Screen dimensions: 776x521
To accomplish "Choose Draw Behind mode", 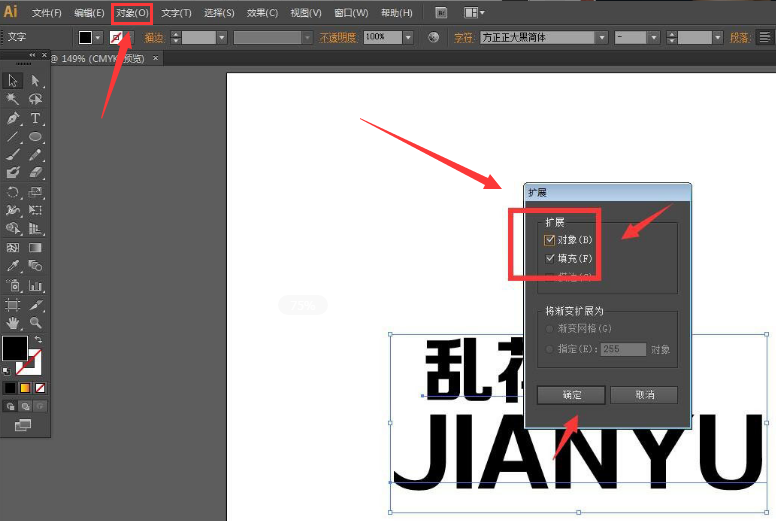I will coord(25,406).
